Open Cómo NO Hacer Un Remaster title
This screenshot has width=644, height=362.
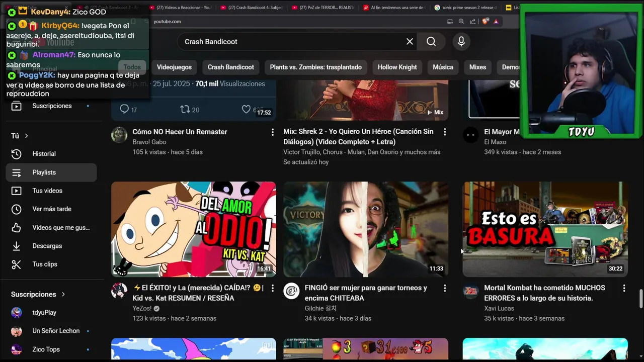point(180,132)
